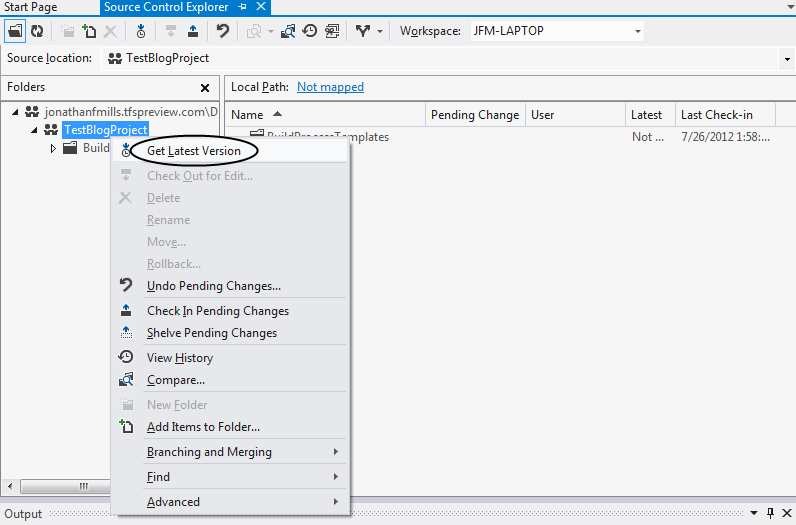The width and height of the screenshot is (796, 525).
Task: Click the Branch toolbar icon
Action: [x=362, y=31]
